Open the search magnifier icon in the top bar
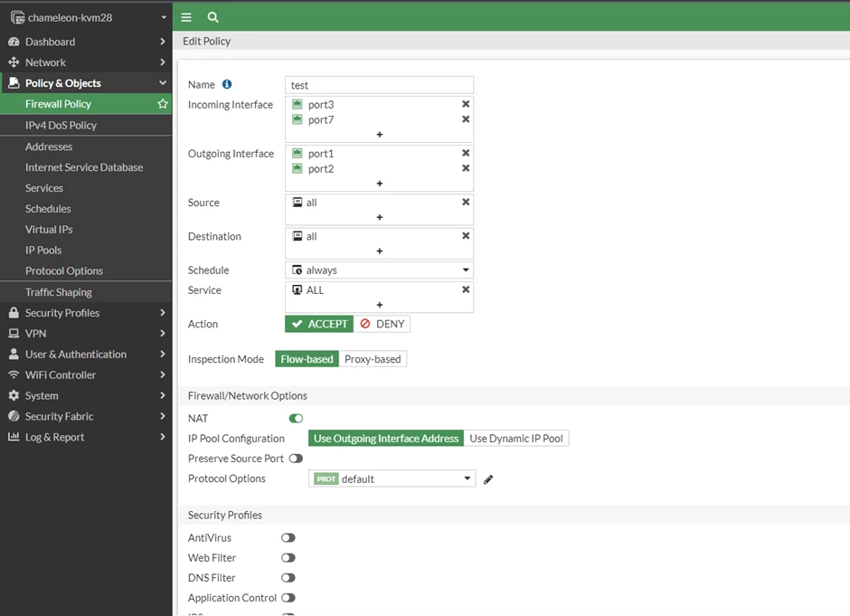The image size is (850, 616). (x=213, y=17)
